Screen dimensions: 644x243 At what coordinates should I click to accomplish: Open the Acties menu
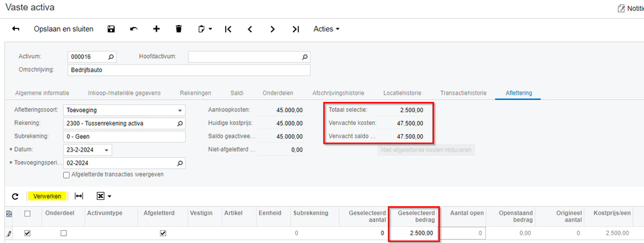(x=327, y=29)
